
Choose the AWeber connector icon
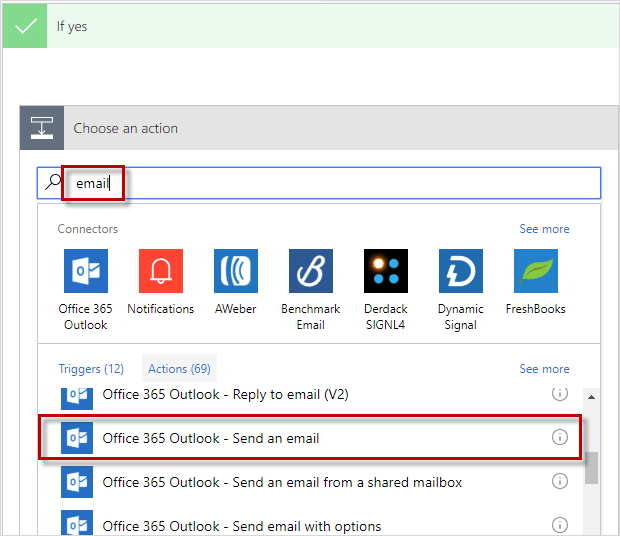pos(236,271)
